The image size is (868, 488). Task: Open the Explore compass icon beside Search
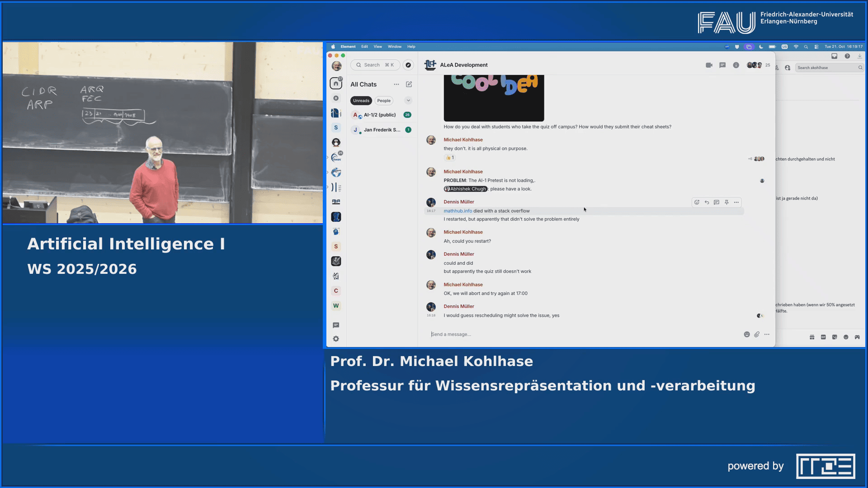tap(408, 65)
